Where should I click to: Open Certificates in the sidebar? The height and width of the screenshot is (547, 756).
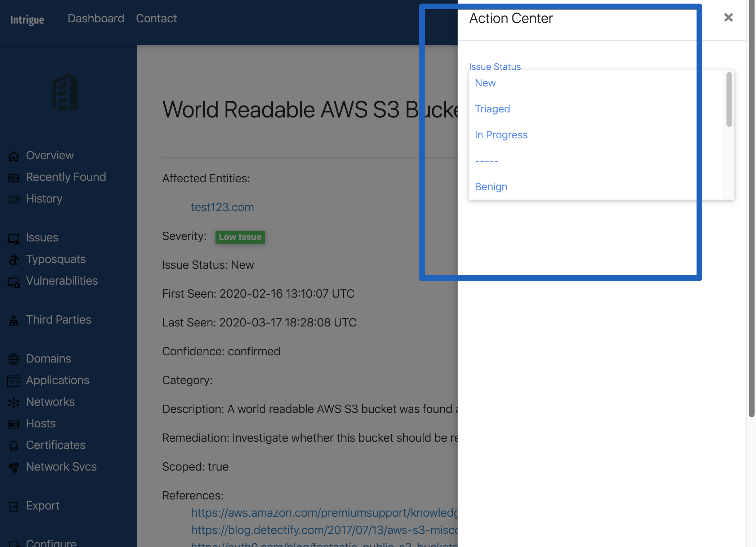coord(55,445)
